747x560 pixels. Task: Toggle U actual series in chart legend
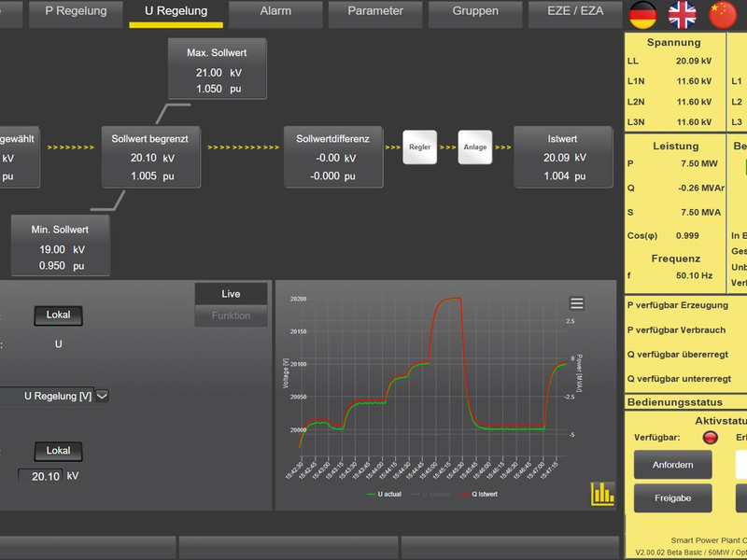pyautogui.click(x=384, y=494)
